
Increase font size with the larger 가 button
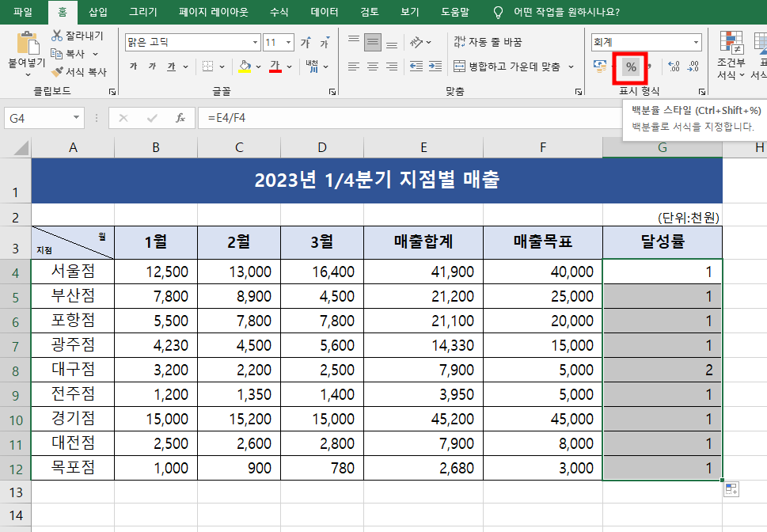pyautogui.click(x=306, y=43)
